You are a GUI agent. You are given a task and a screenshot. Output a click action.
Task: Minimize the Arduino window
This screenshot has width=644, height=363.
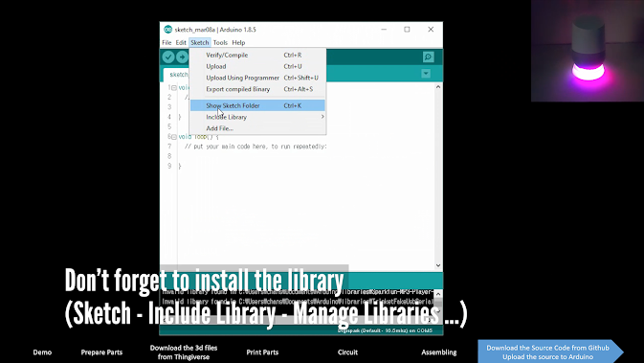(384, 30)
